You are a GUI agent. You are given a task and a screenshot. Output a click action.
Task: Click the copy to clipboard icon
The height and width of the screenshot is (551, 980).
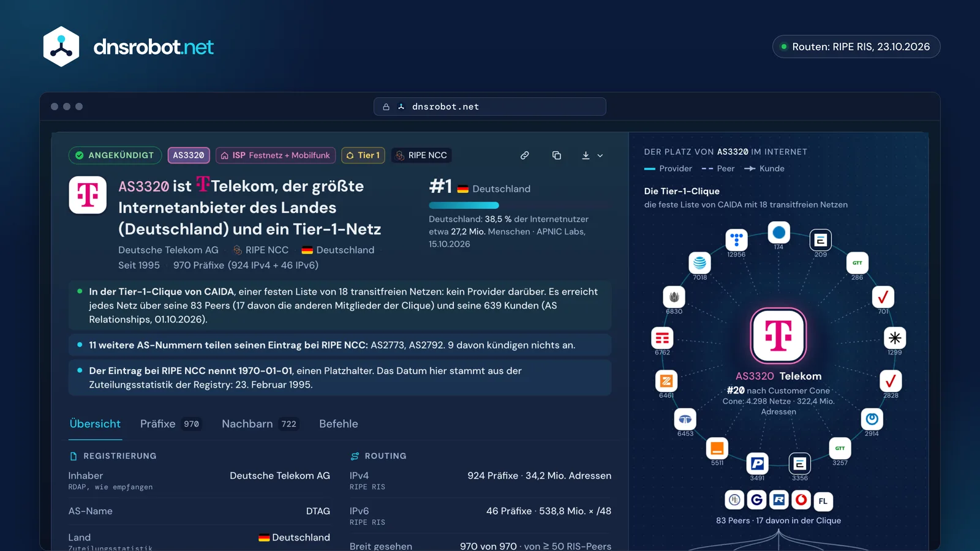tap(557, 156)
